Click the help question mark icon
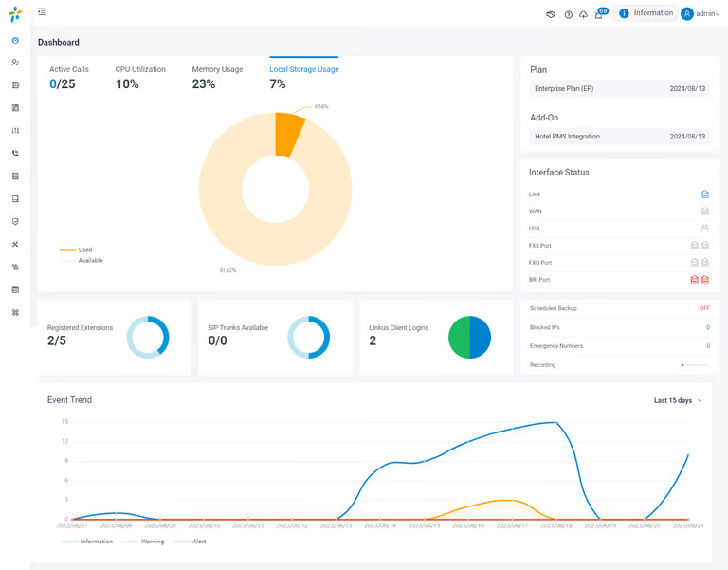This screenshot has width=728, height=570. [x=568, y=14]
